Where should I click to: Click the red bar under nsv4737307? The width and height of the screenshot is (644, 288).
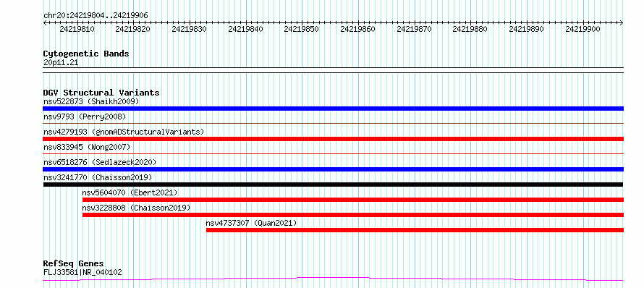(415, 230)
